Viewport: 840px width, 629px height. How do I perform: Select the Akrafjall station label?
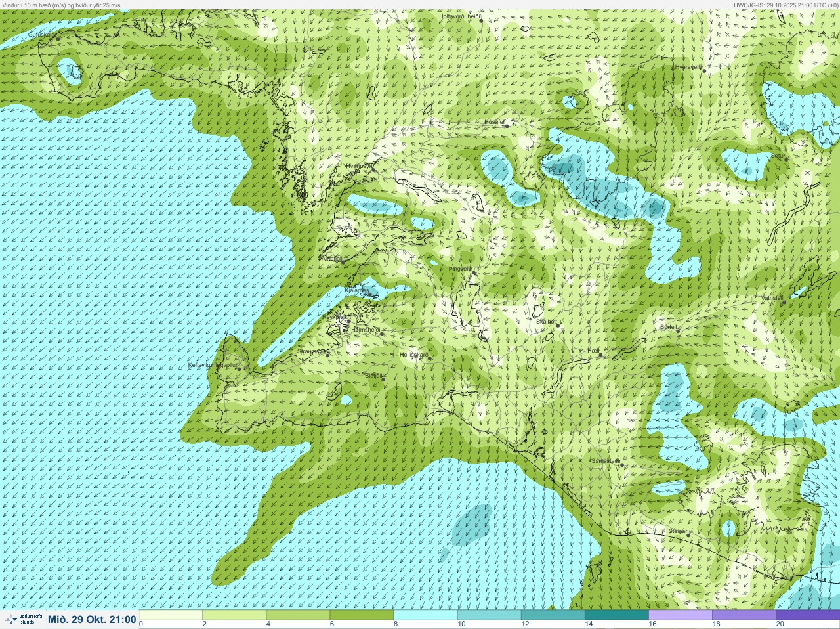pos(331,259)
